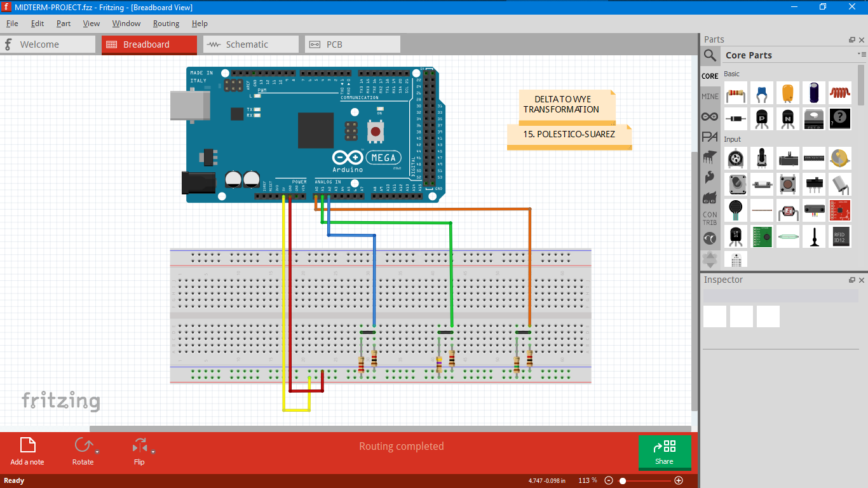This screenshot has height=488, width=868.
Task: Select the DELTA TO WYE TRANSFORMATION note
Action: [567, 107]
